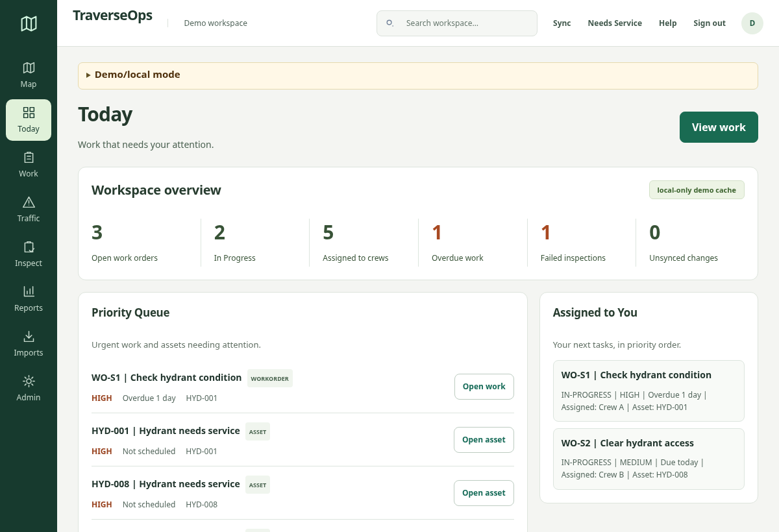Open asset for HYD-001 row
779x532 pixels.
[484, 440]
